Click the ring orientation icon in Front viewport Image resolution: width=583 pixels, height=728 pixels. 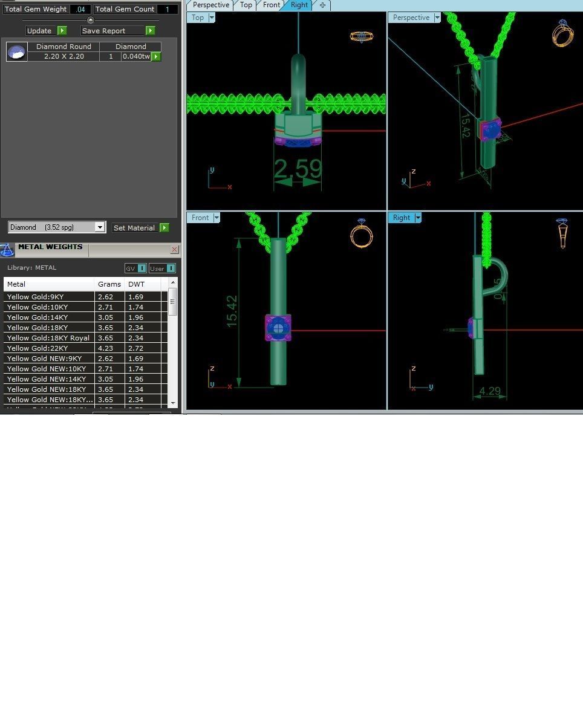click(361, 233)
